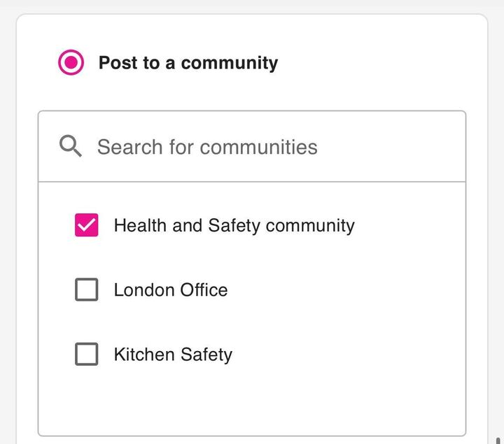Uncheck the Health and Safety community checkbox
Viewport: 504px width, 444px height.
tap(87, 225)
